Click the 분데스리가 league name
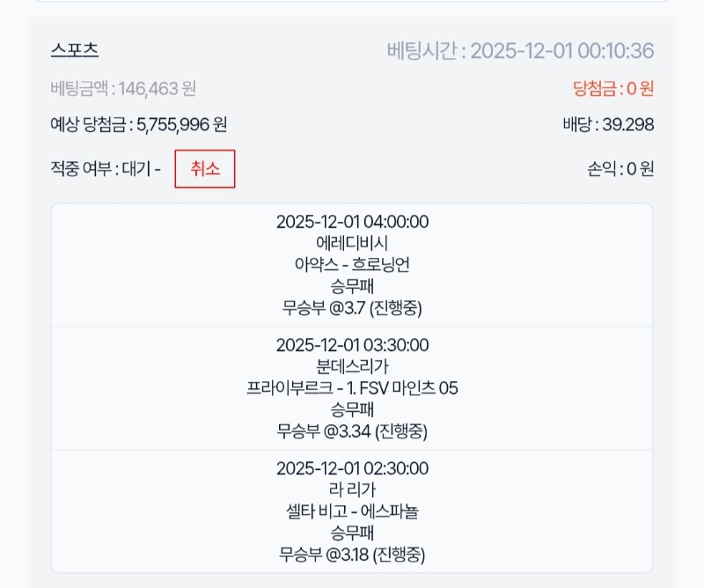704x588 pixels. [x=352, y=366]
